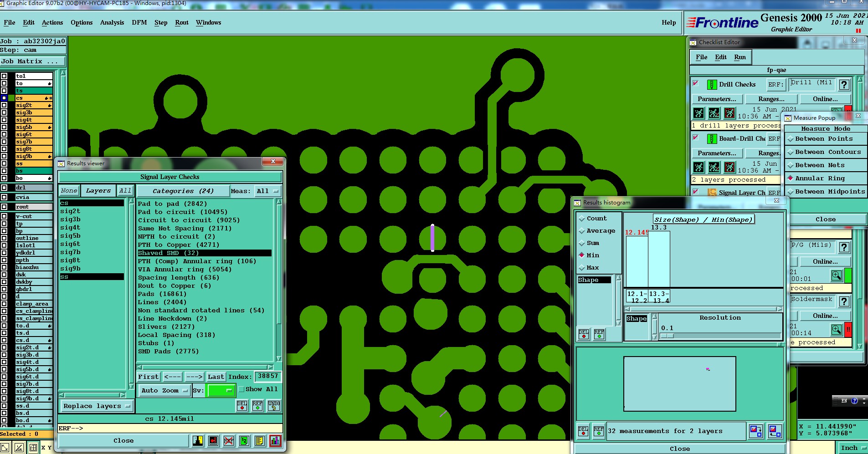Viewport: 868px width, 454px height.
Task: Select sig5b layer in Results viewer list
Action: click(x=92, y=236)
